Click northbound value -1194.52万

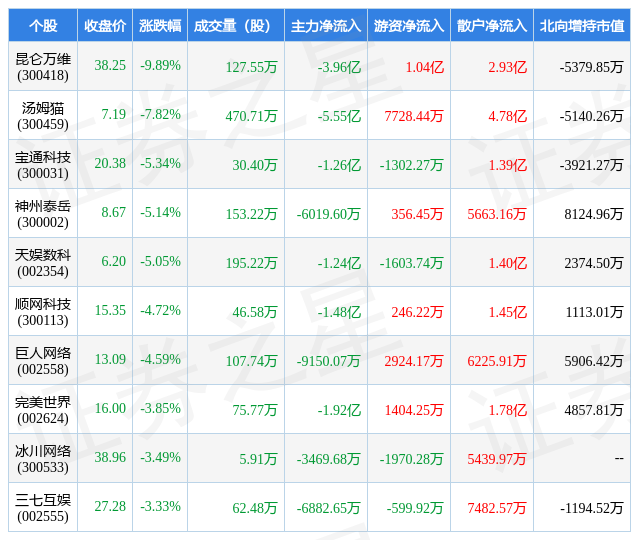pyautogui.click(x=592, y=508)
